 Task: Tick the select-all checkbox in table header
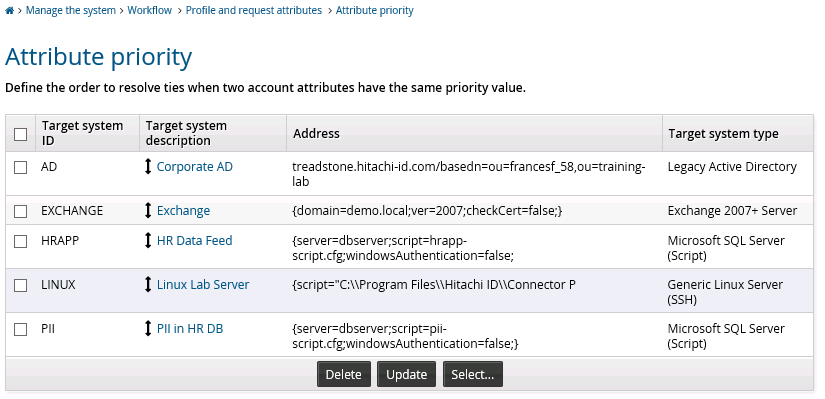[x=21, y=134]
